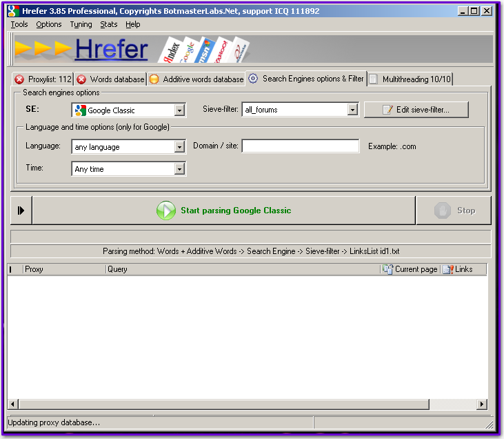504x439 pixels.
Task: Open the Tools menu
Action: pos(19,24)
